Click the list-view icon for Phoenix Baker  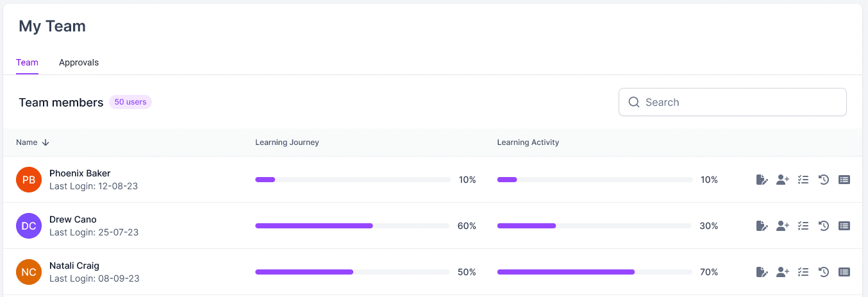pyautogui.click(x=844, y=180)
